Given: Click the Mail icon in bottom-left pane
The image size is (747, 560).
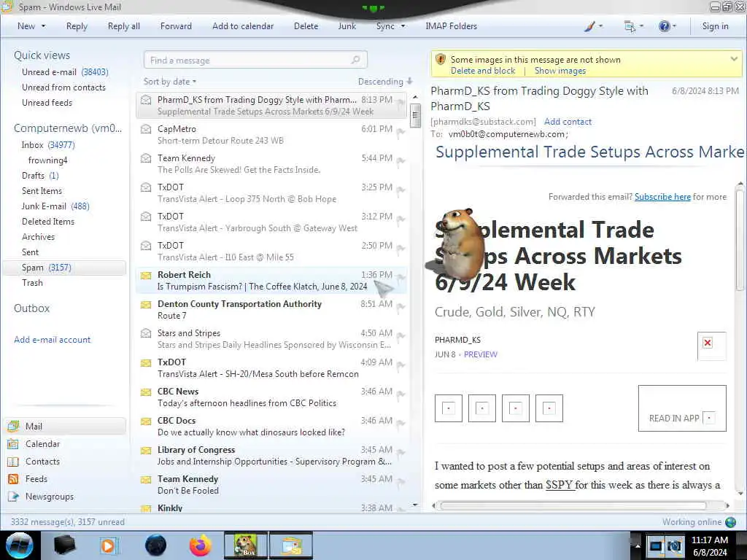Looking at the screenshot, I should tap(13, 426).
